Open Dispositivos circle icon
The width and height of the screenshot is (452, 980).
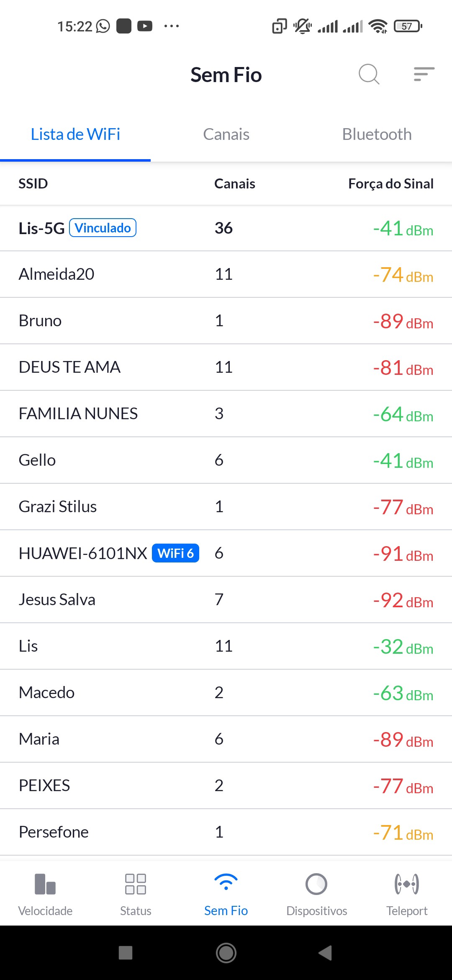point(316,884)
